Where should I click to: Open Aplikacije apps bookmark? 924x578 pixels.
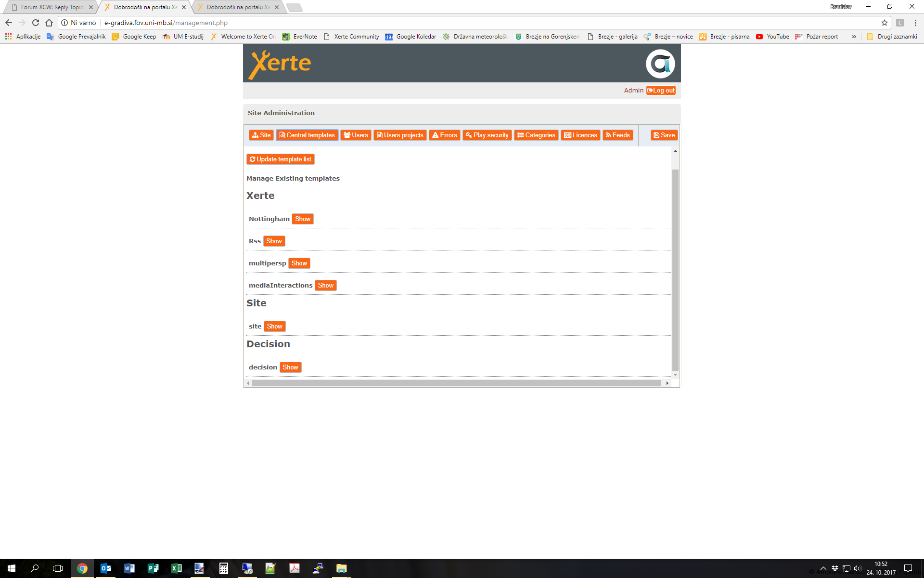click(23, 37)
